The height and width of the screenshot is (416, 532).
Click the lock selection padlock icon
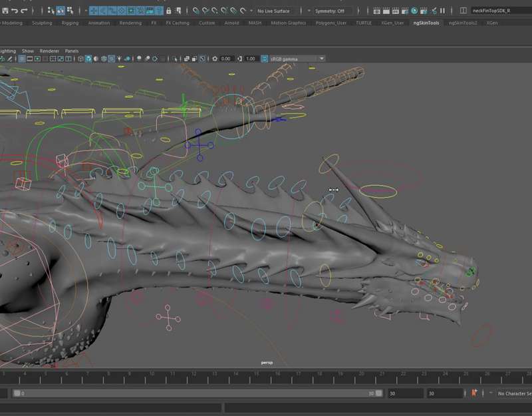click(169, 11)
